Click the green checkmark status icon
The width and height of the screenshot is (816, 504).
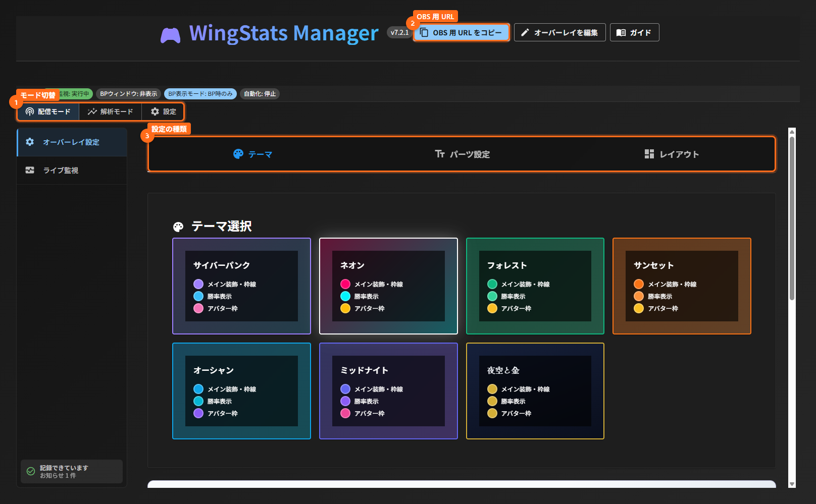(31, 471)
